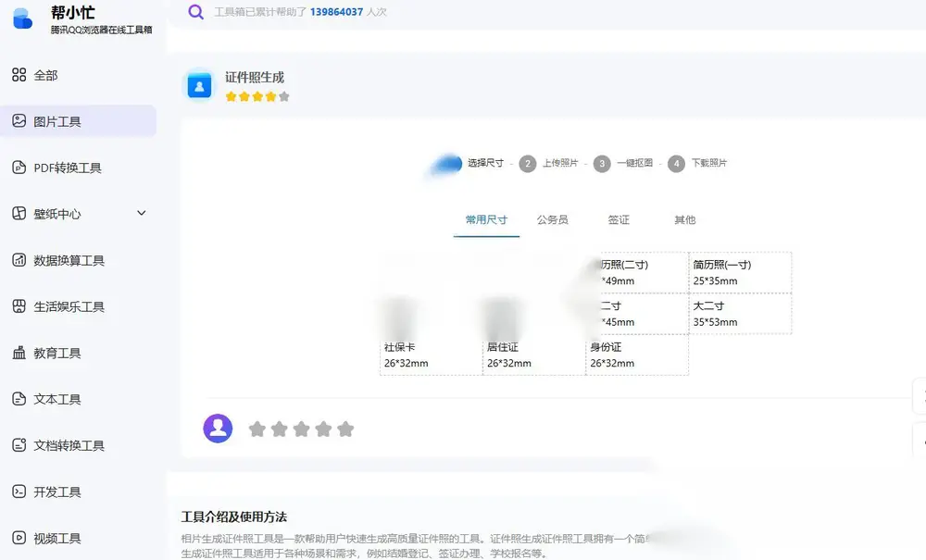Rate five stars in the review row
This screenshot has width=926, height=560.
click(x=345, y=429)
